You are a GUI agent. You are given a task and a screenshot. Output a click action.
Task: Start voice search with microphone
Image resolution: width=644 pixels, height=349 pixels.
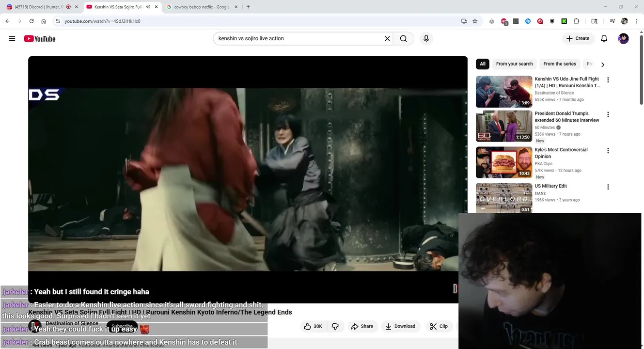(426, 39)
